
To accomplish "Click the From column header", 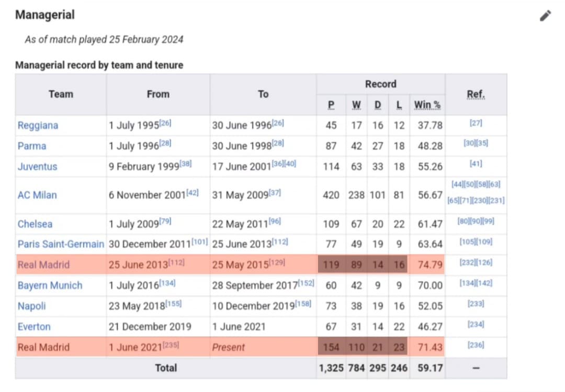I will click(x=158, y=94).
